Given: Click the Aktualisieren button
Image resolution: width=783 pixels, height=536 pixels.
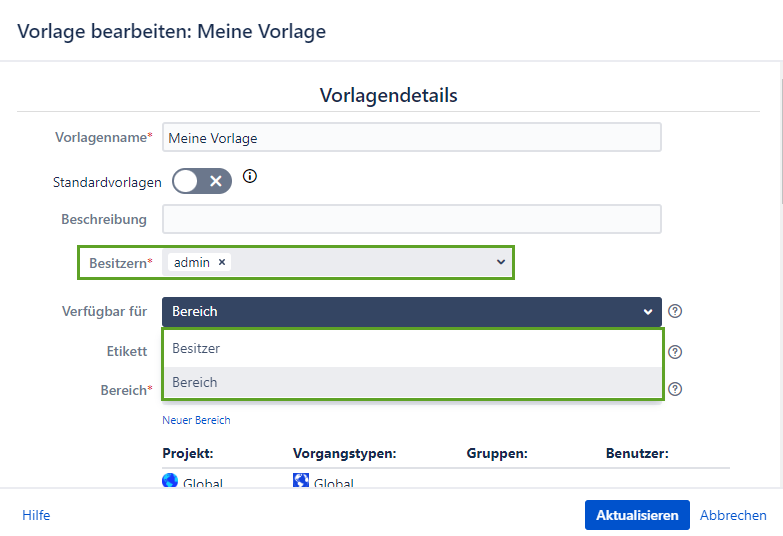Looking at the screenshot, I should click(637, 515).
